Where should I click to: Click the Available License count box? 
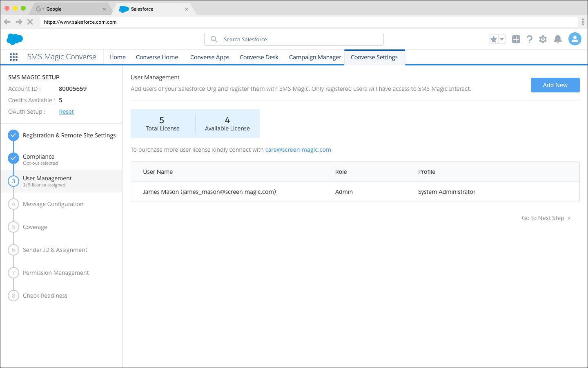click(227, 123)
